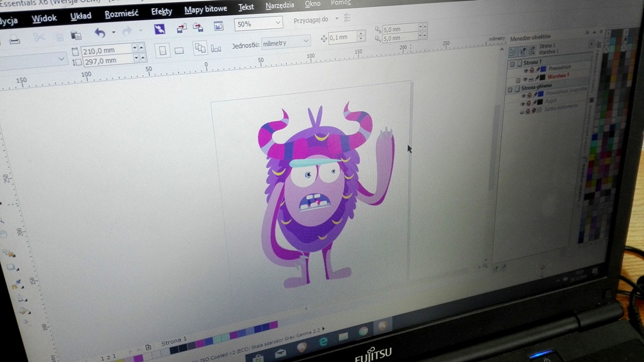This screenshot has height=362, width=644.
Task: Click the options icon beside Przyciągaj do
Action: pos(347,17)
